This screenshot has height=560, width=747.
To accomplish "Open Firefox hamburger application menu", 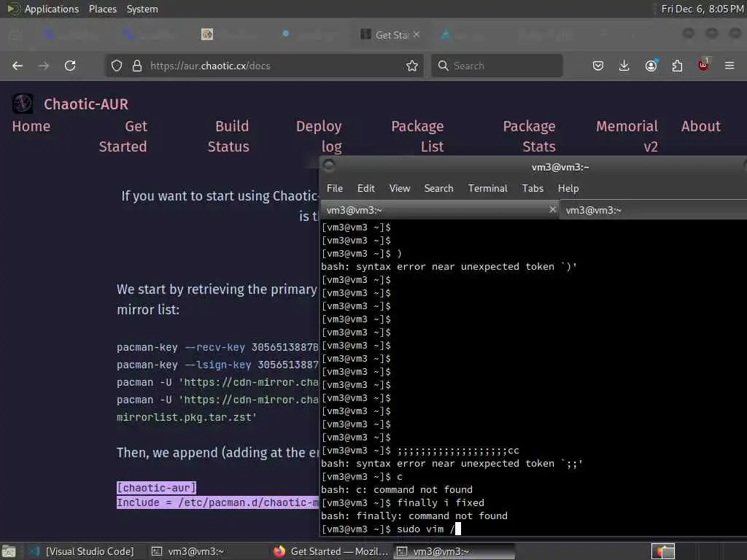I will [729, 66].
